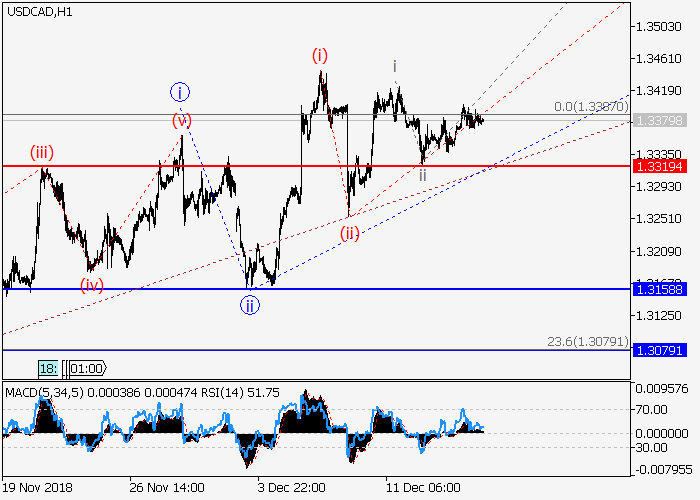Click the brown ii subwave label

point(423,174)
